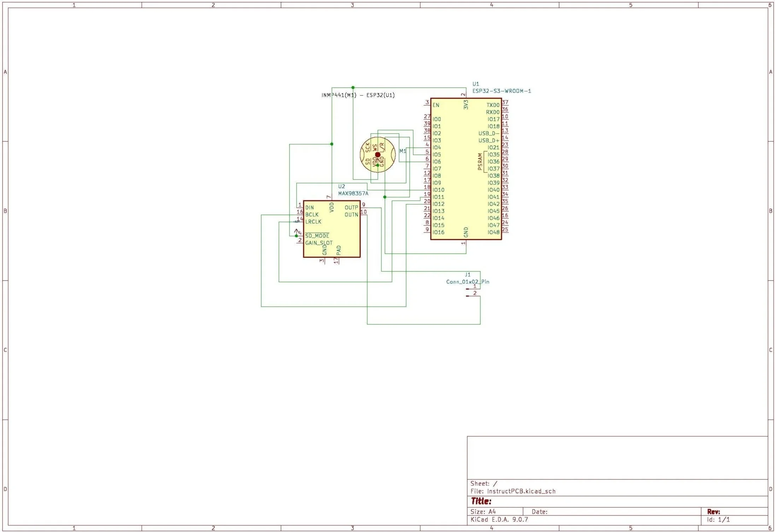Click the EN pin label on U1

[436, 105]
